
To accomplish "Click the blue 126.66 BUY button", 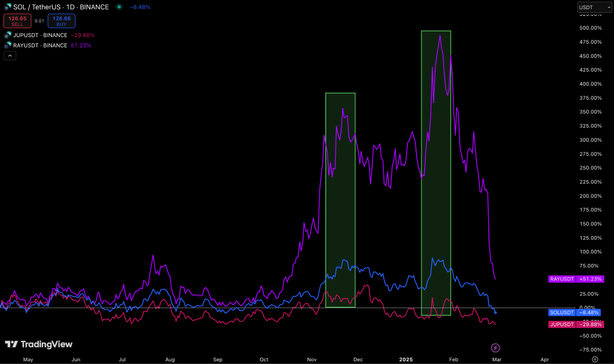I will (x=61, y=21).
